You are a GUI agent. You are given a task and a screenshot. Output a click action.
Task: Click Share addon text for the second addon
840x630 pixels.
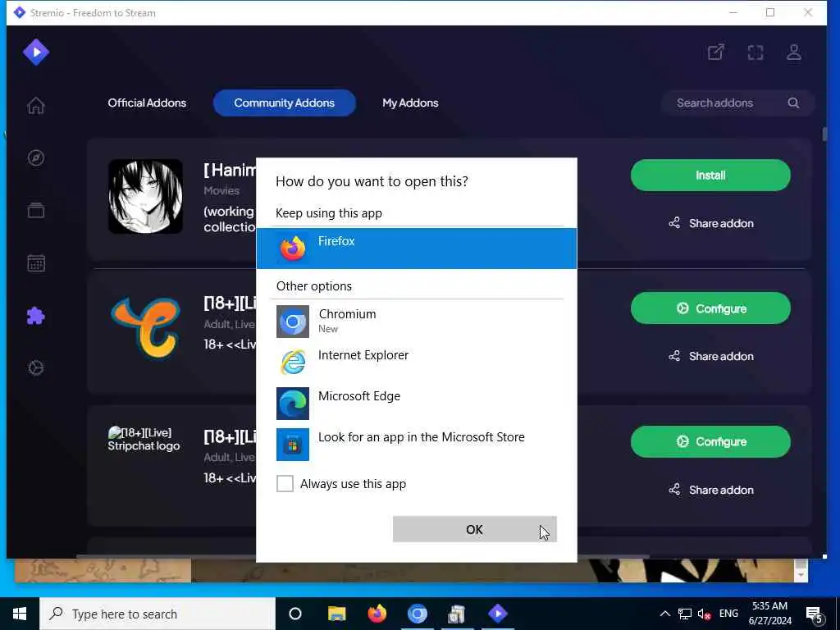tap(721, 356)
